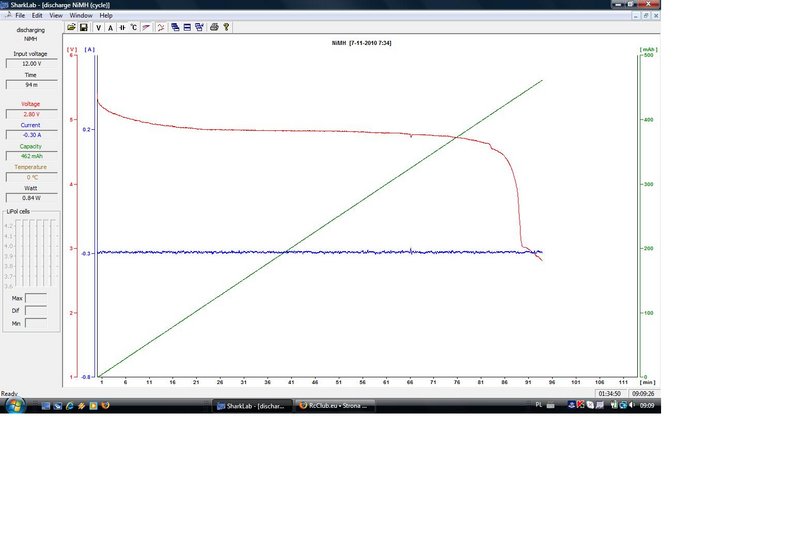Click the yellow media player quick launch icon

click(93, 406)
